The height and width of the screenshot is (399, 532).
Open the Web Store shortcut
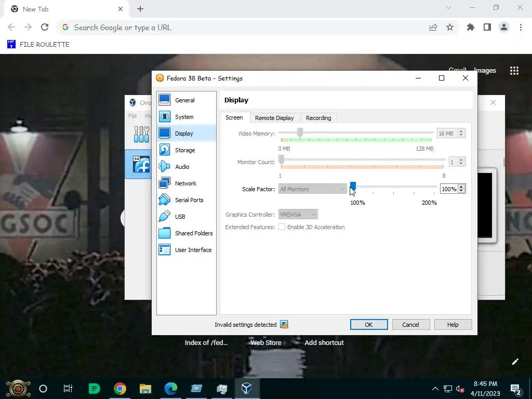265,343
